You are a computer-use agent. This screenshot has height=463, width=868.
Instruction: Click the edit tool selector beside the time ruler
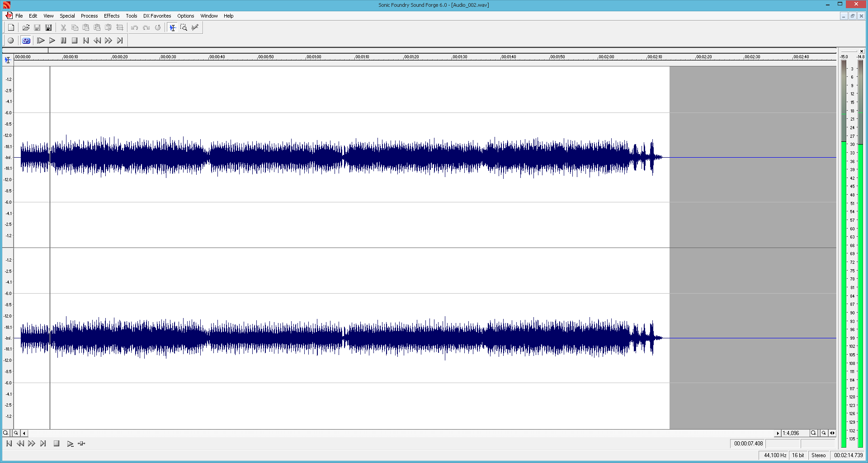[x=8, y=60]
